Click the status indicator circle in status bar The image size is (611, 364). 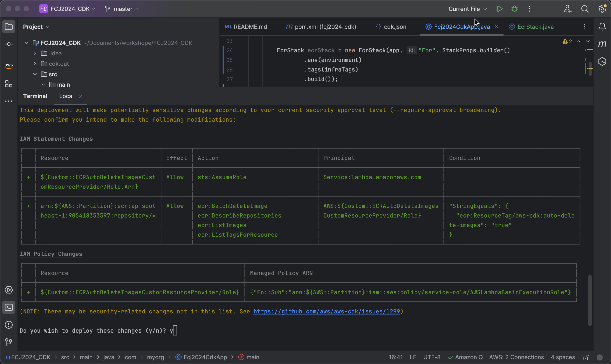pyautogui.click(x=600, y=357)
